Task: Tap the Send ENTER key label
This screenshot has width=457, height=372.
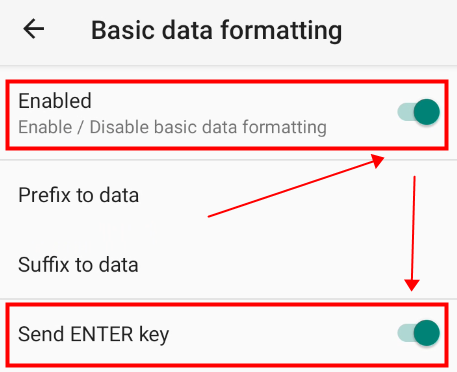Action: [94, 334]
